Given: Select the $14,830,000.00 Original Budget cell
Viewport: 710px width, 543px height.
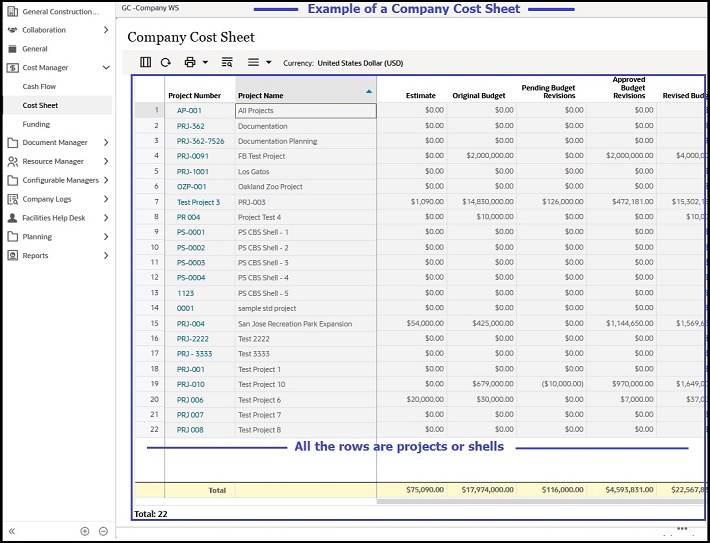Looking at the screenshot, I should pyautogui.click(x=482, y=202).
